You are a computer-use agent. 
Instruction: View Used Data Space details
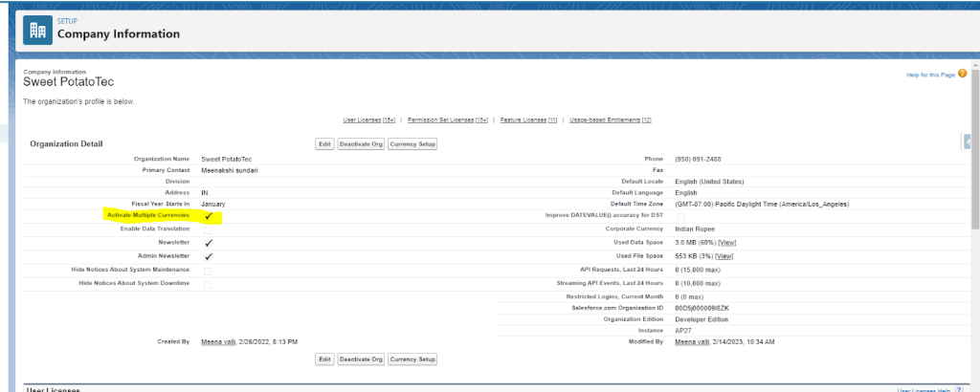pos(725,242)
